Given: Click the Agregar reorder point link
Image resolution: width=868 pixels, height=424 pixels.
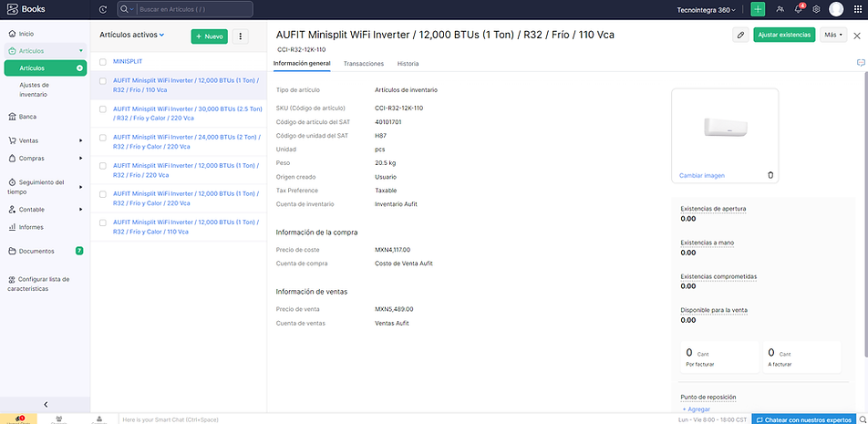Looking at the screenshot, I should click(697, 409).
